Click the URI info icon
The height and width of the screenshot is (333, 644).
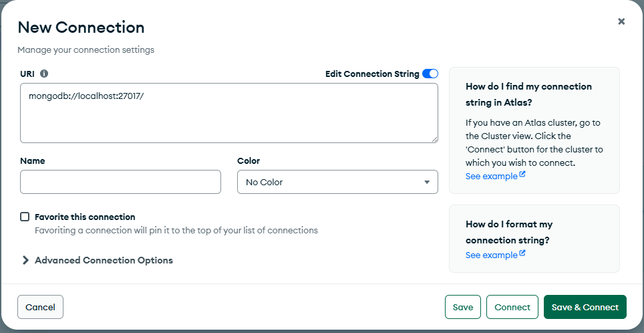click(44, 74)
